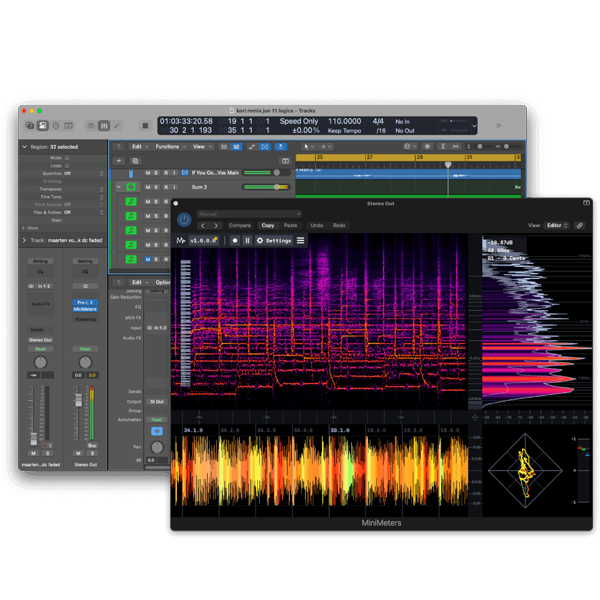Open the Editors pencil button
Viewport: 600px width, 600px height.
(117, 126)
